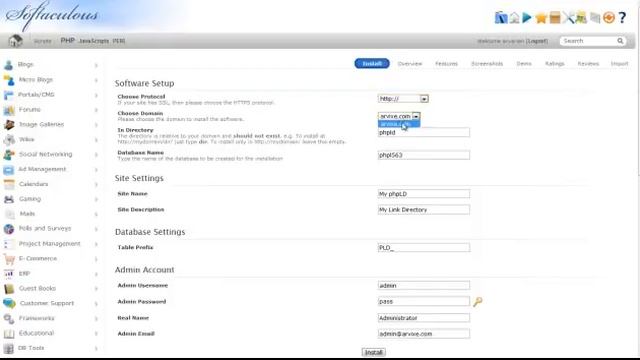Click the Blogs category icon
The image size is (640, 360).
pyautogui.click(x=9, y=64)
